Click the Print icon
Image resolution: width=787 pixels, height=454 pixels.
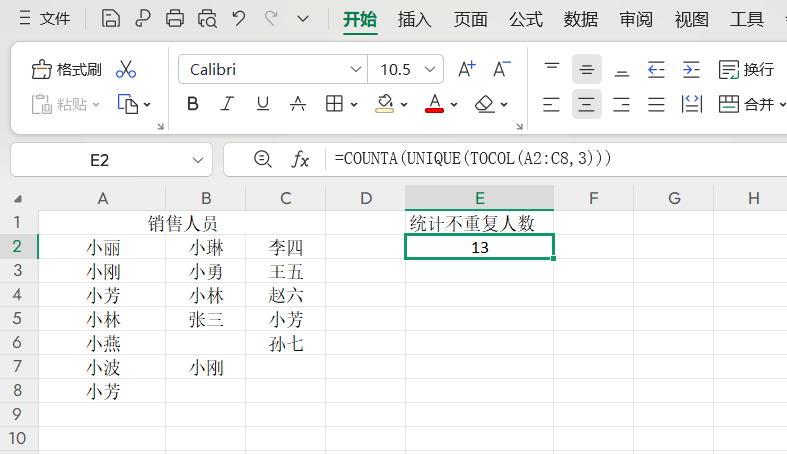coord(175,19)
